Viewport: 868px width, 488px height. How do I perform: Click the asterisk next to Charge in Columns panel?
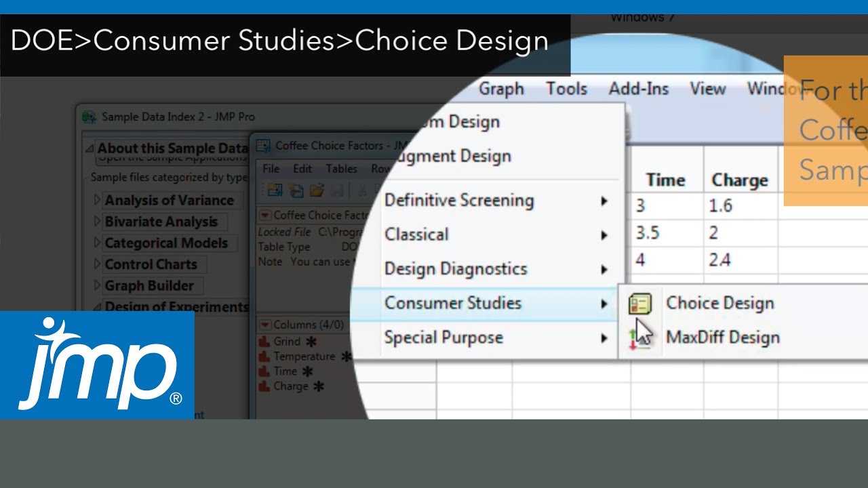pyautogui.click(x=318, y=386)
